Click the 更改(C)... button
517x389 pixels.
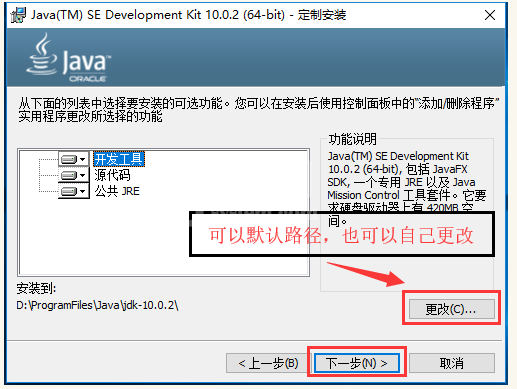point(452,309)
